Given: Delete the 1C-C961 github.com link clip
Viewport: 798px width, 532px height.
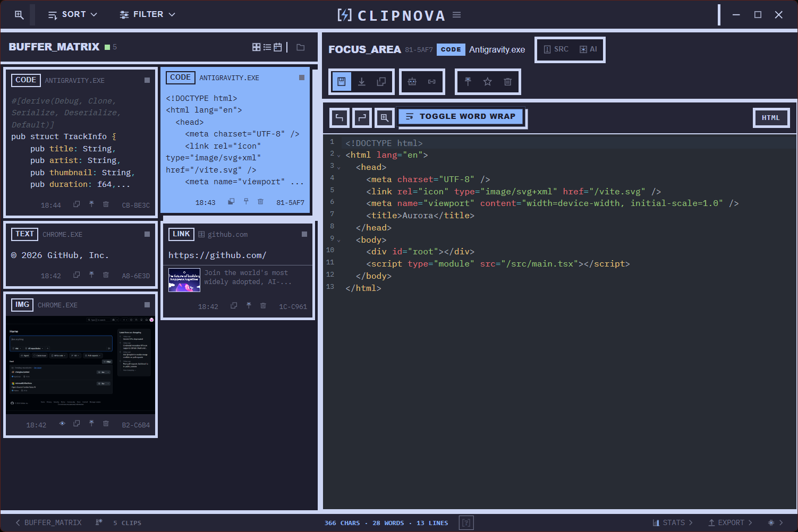Looking at the screenshot, I should [263, 306].
